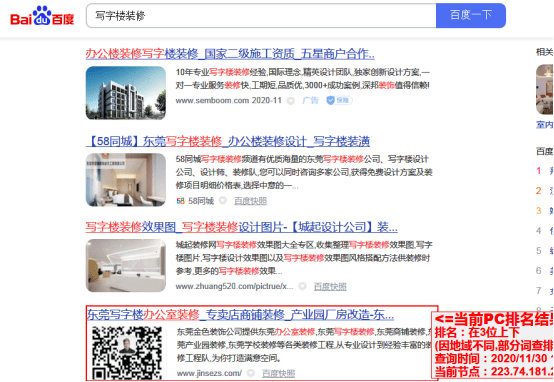
Task: Click the 广告 label on first result
Action: (x=310, y=100)
